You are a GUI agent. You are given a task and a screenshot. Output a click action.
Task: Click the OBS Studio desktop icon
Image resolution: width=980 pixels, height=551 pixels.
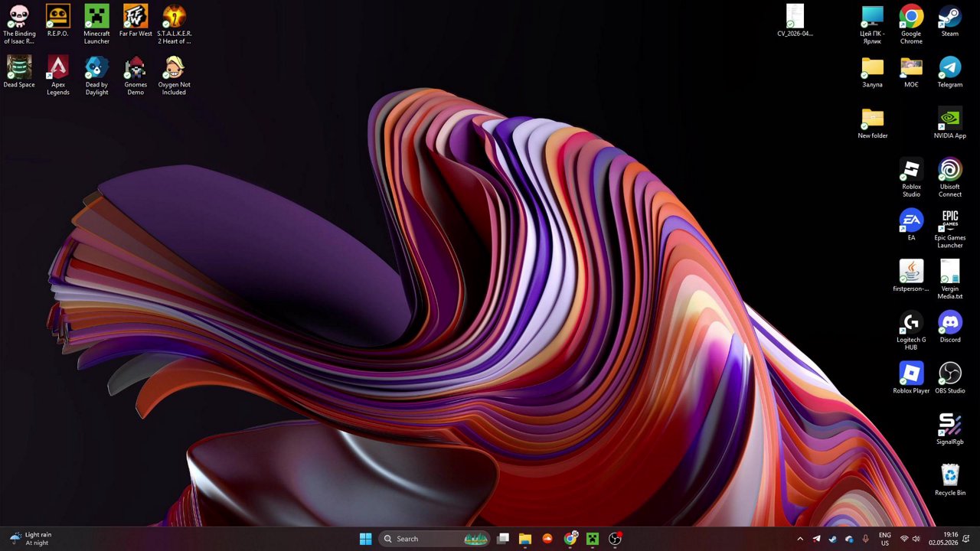pyautogui.click(x=950, y=378)
